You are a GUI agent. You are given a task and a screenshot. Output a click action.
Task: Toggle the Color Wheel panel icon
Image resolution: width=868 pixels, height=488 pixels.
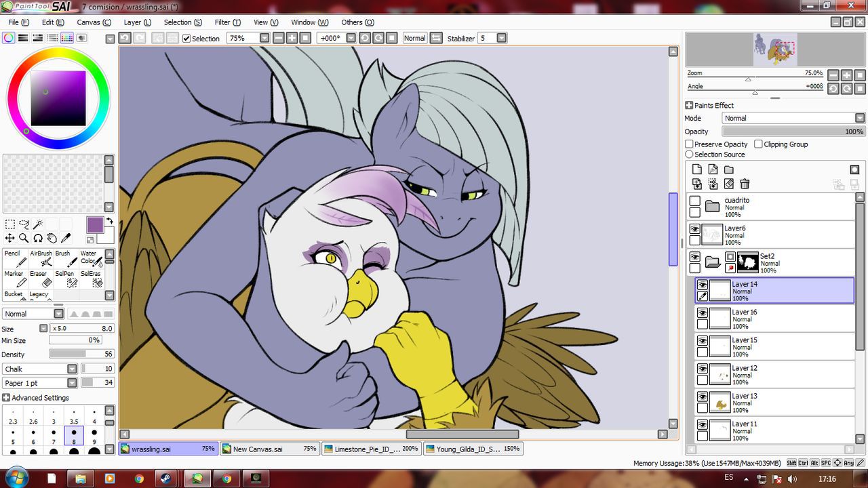coord(8,38)
